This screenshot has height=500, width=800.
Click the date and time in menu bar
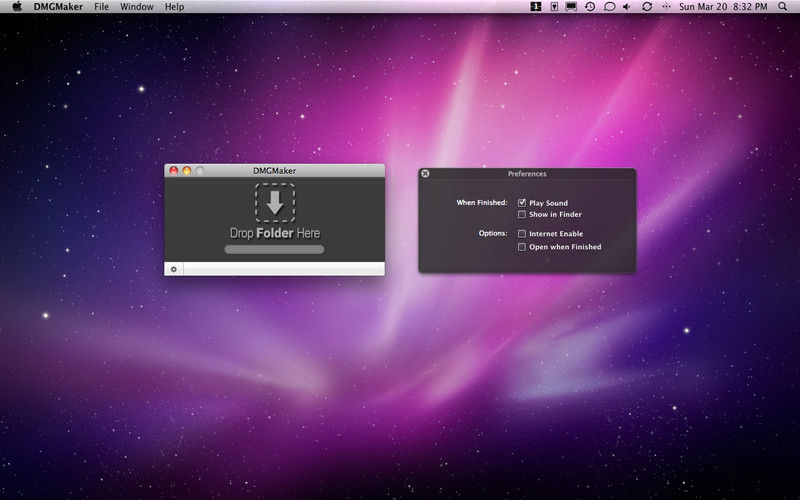pyautogui.click(x=723, y=7)
